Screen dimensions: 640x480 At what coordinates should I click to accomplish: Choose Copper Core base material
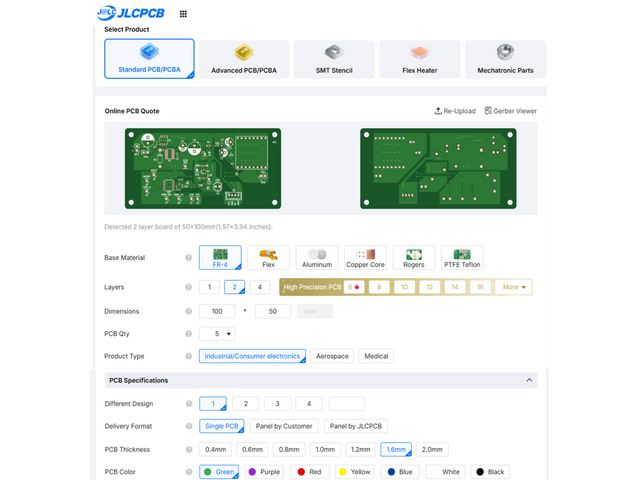coord(365,258)
